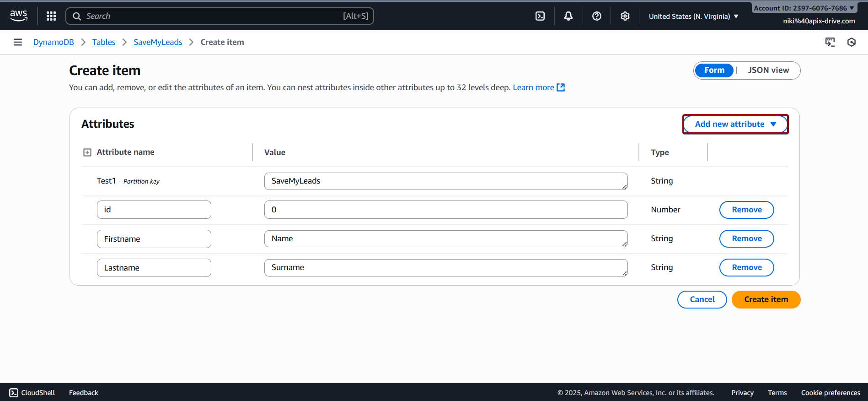
Task: Open the Add new attribute dropdown
Action: click(735, 124)
